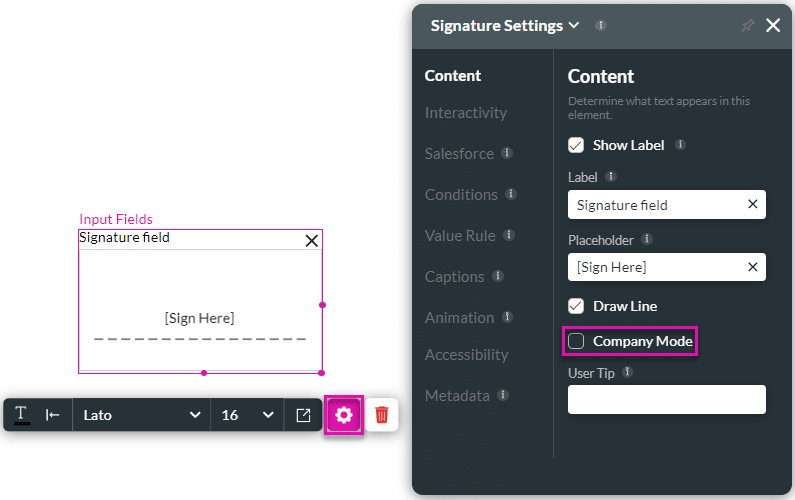
Task: Switch to the Interactivity tab
Action: pyautogui.click(x=465, y=113)
